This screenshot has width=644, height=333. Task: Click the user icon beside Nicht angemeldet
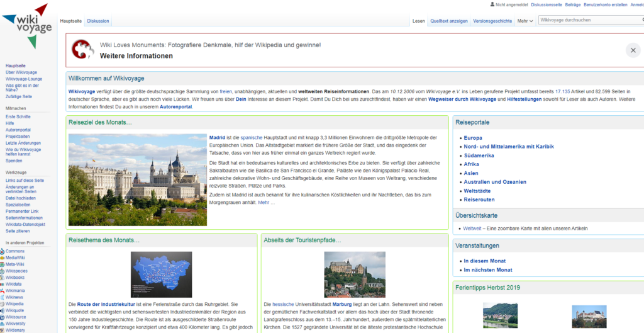[x=492, y=4]
